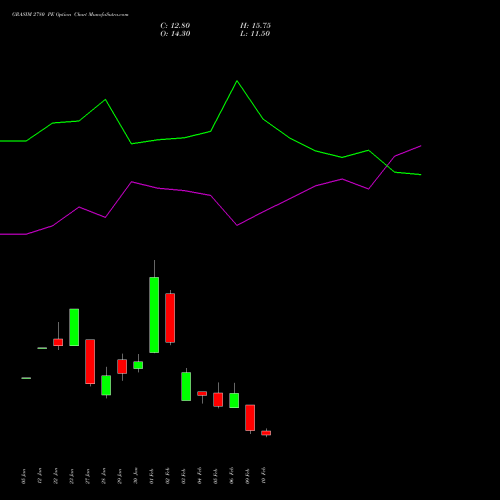Click the lowest dip of the purple line

237,225
